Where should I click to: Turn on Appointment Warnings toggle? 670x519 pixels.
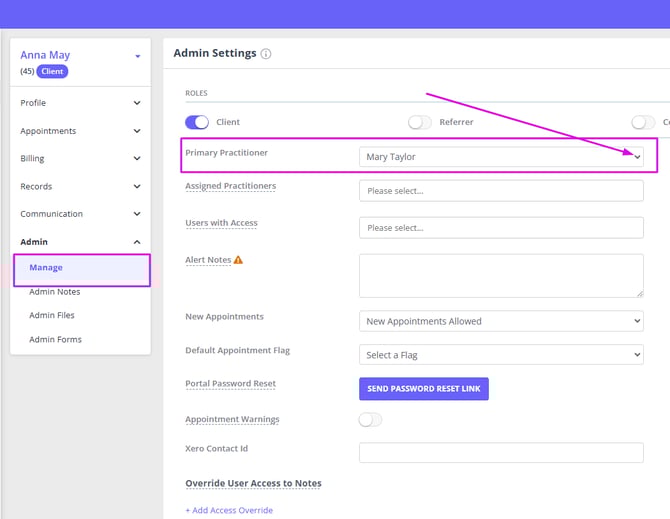pyautogui.click(x=370, y=419)
